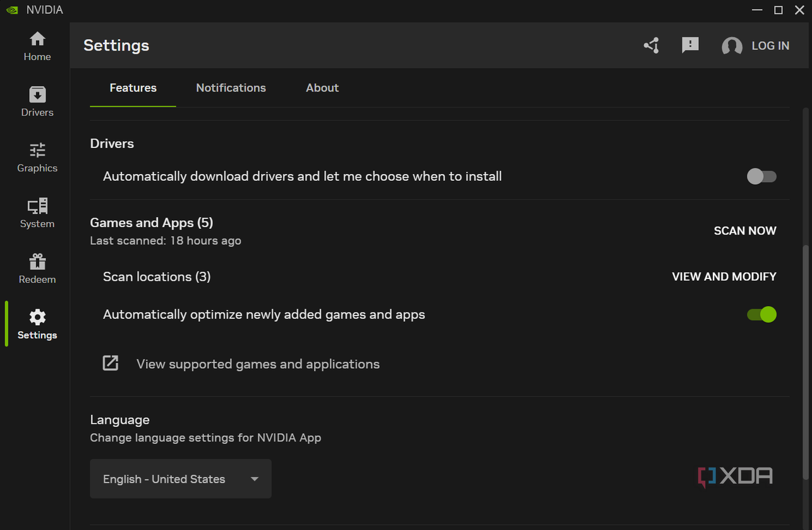Click the Language section heading
The width and height of the screenshot is (812, 530).
tap(120, 420)
